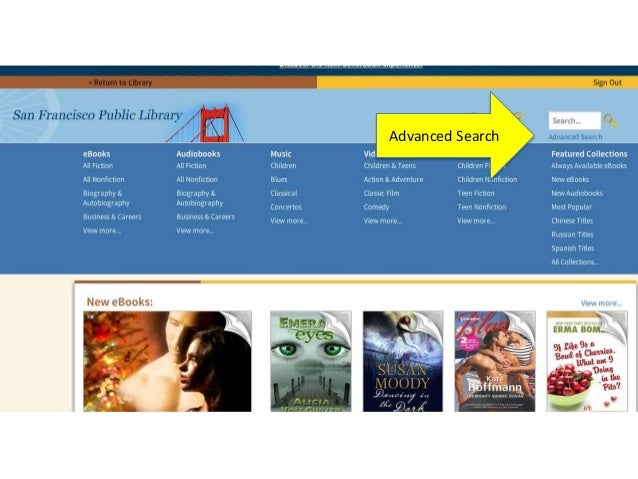Click the Sign Out link
The width and height of the screenshot is (638, 479).
tap(607, 83)
